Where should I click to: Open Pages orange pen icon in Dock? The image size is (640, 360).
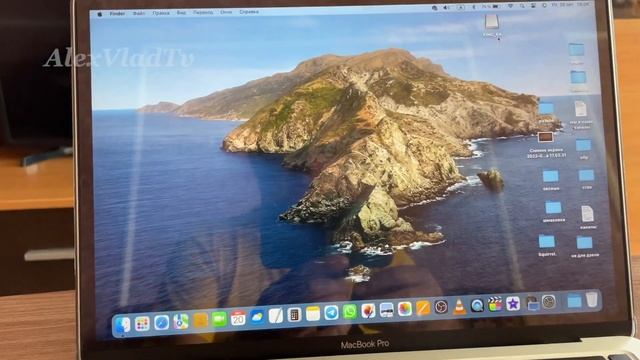point(423,308)
